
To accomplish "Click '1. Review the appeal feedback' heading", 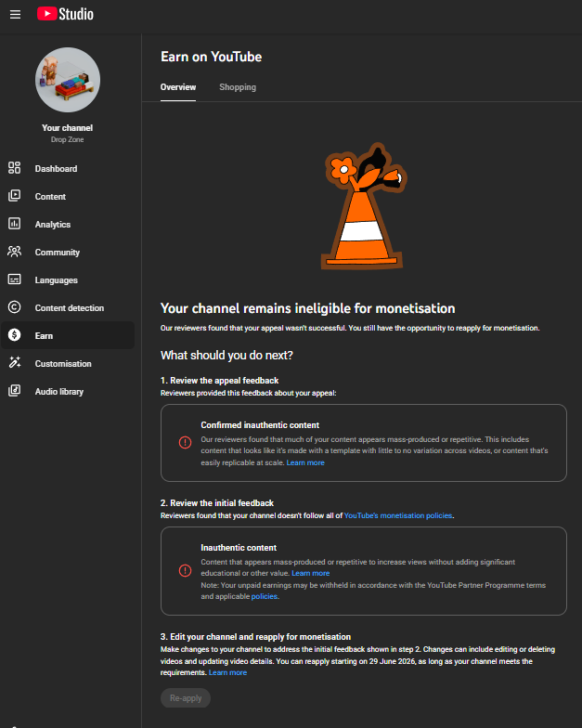I will 219,381.
